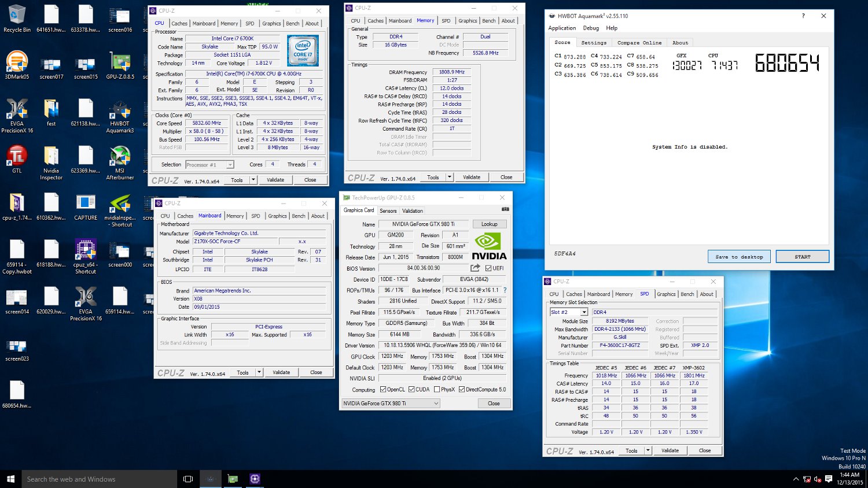Open Task View on the taskbar
The height and width of the screenshot is (488, 868).
(x=188, y=479)
